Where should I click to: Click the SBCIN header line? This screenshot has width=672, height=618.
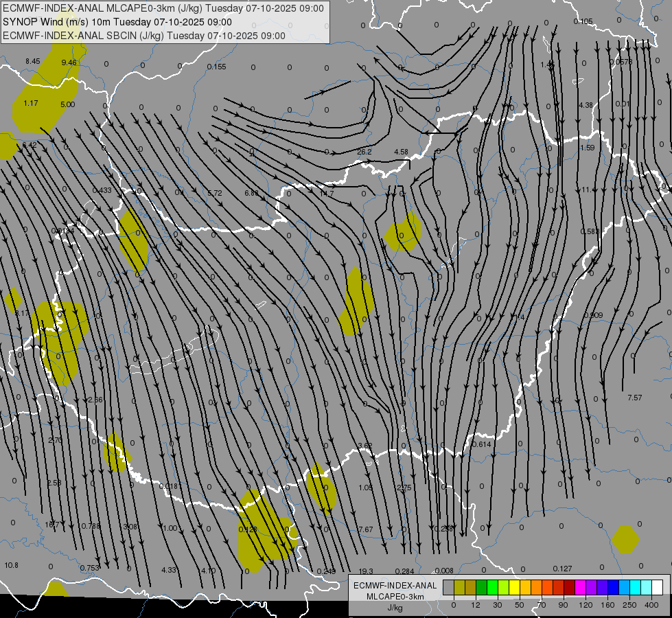click(143, 36)
